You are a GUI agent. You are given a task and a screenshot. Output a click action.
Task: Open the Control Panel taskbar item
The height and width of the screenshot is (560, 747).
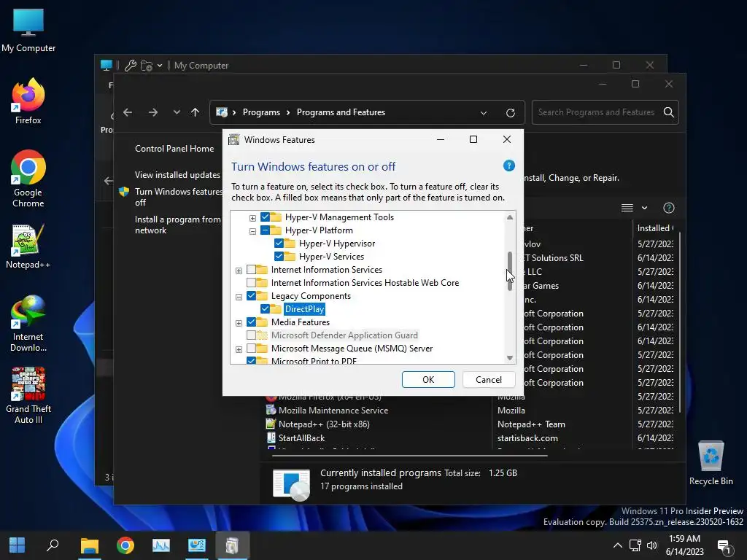coord(196,545)
